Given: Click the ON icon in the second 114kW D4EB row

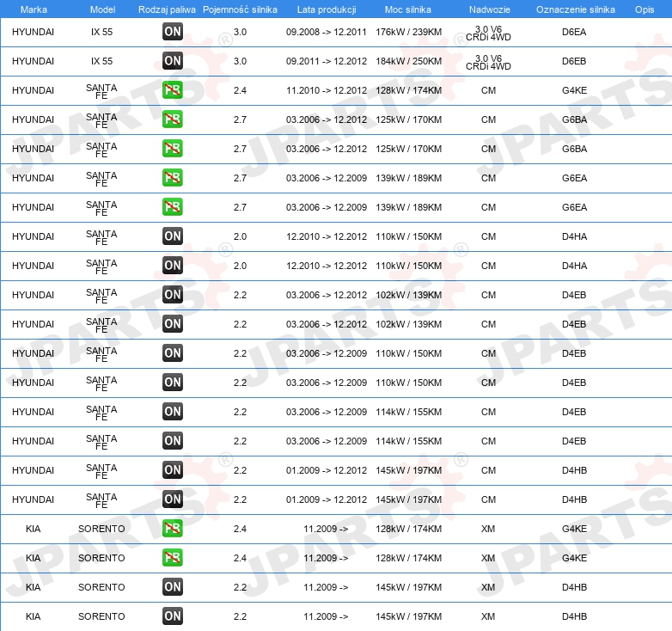Looking at the screenshot, I should (173, 441).
